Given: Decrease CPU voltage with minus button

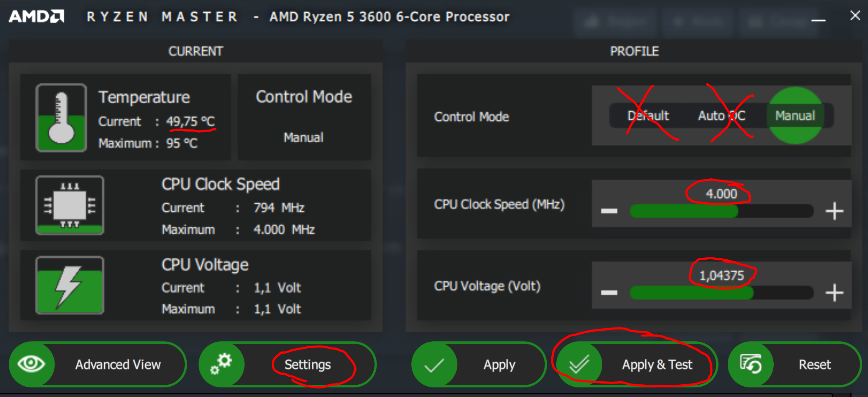Looking at the screenshot, I should (x=609, y=293).
